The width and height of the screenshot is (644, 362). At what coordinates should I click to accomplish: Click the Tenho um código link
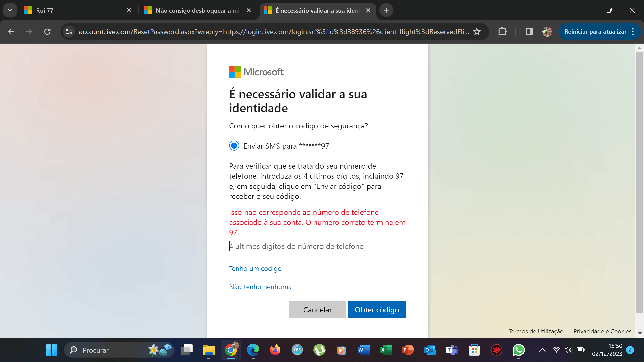255,268
